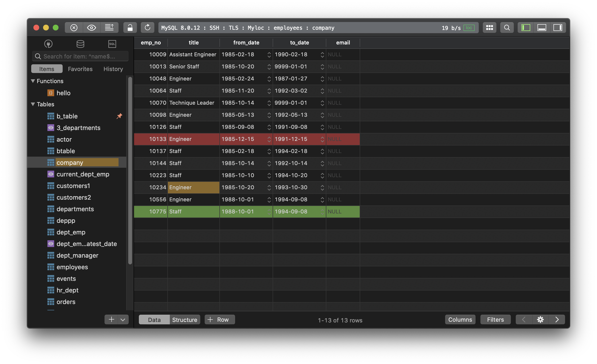Click the sidebar panel toggle icon
The image size is (597, 364).
(525, 27)
